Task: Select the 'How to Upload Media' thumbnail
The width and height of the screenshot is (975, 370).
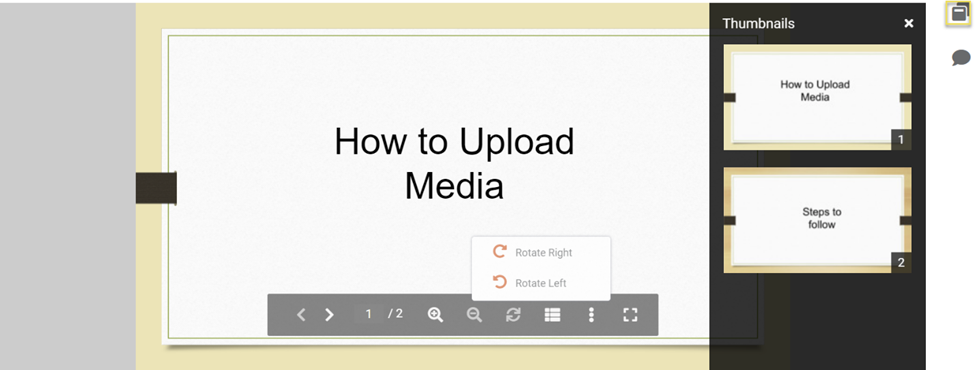Action: 817,97
